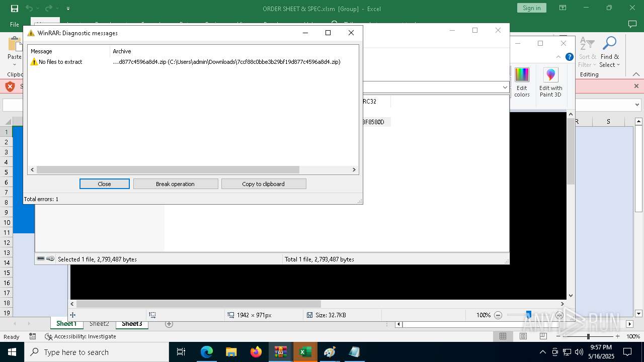Open Find & Select dropdown
The image size is (644, 362).
click(609, 52)
